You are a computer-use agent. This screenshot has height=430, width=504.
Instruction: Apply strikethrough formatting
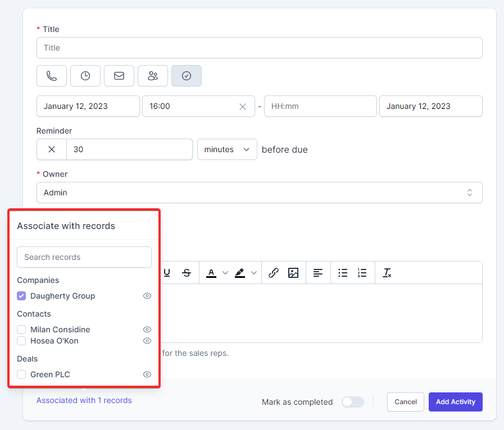[187, 273]
